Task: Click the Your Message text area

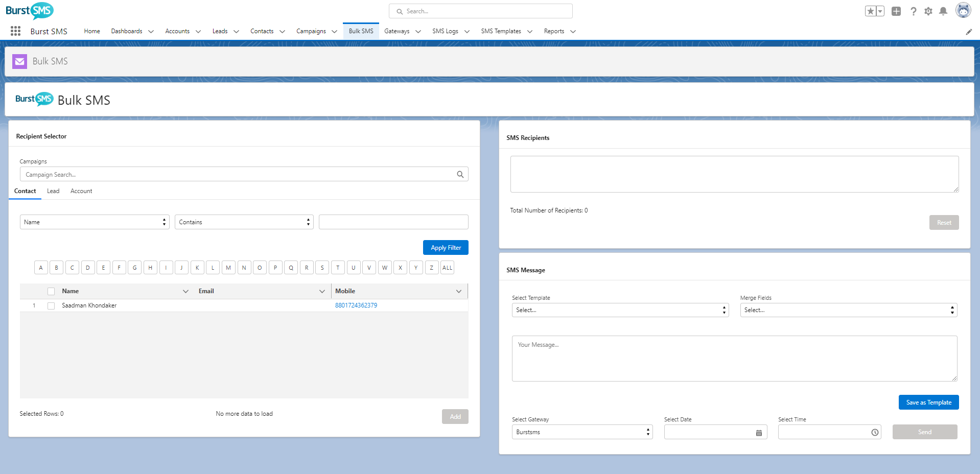Action: point(734,359)
